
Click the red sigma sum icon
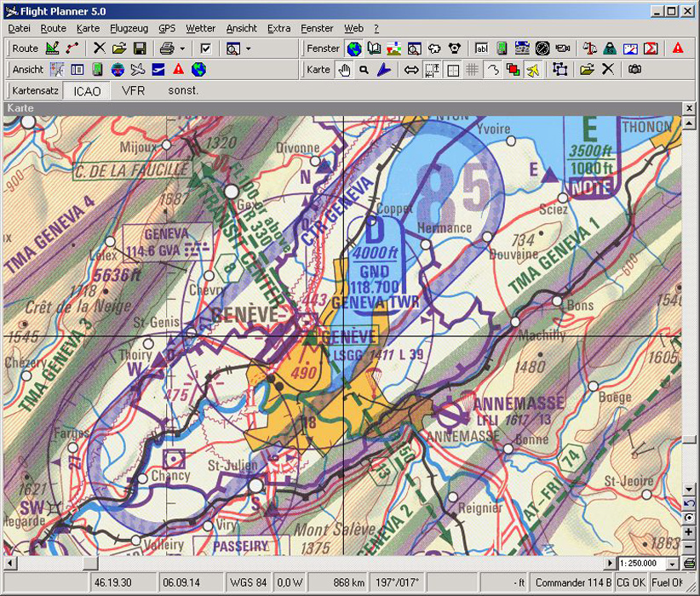(x=651, y=49)
